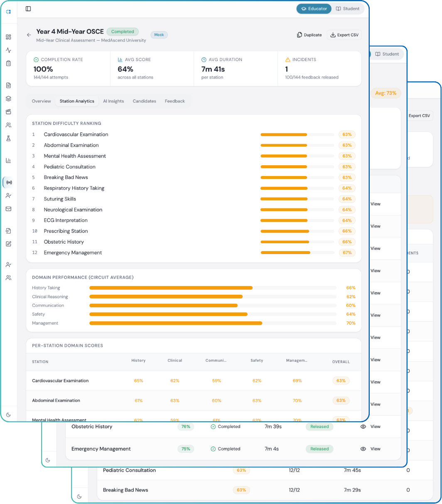Click the Emergency Management difficulty bar
Viewport: 442px width, 504px height.
coord(297,252)
